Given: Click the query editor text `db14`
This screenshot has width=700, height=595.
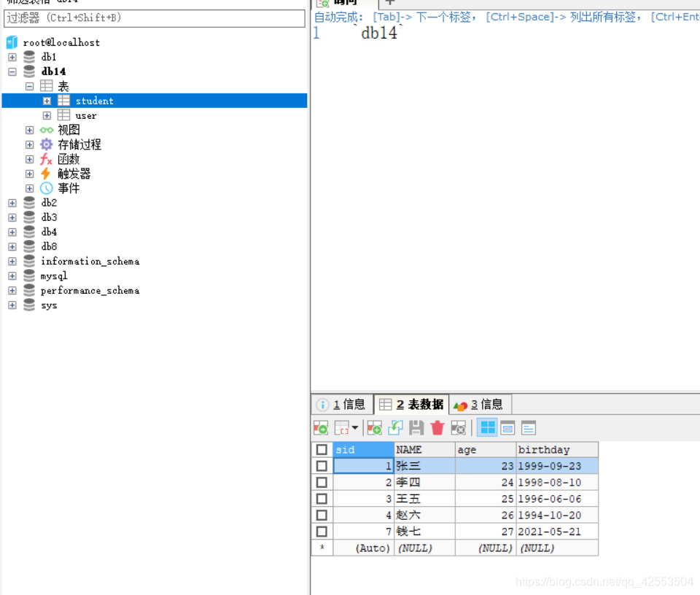Looking at the screenshot, I should [x=378, y=33].
